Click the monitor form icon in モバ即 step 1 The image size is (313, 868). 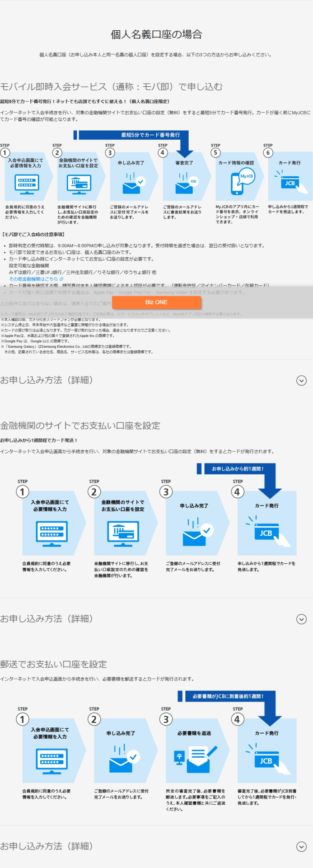[x=27, y=184]
